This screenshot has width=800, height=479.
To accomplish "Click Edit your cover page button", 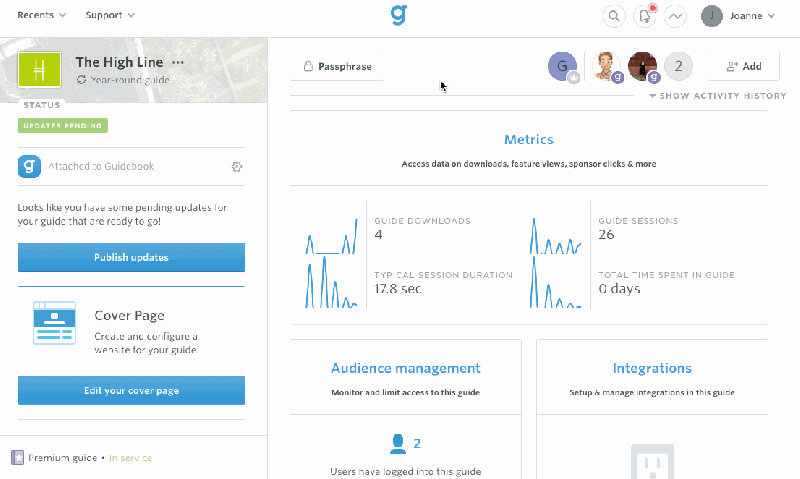I will (131, 391).
